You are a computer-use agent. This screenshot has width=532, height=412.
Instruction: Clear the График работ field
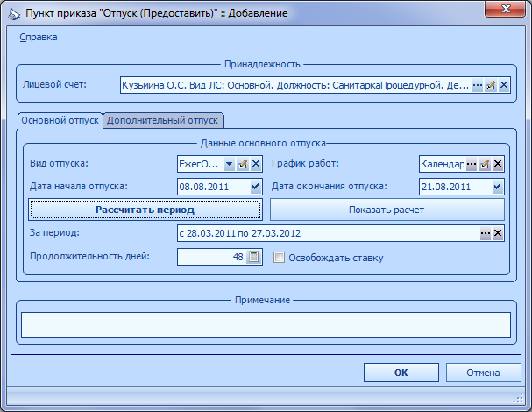[x=498, y=164]
